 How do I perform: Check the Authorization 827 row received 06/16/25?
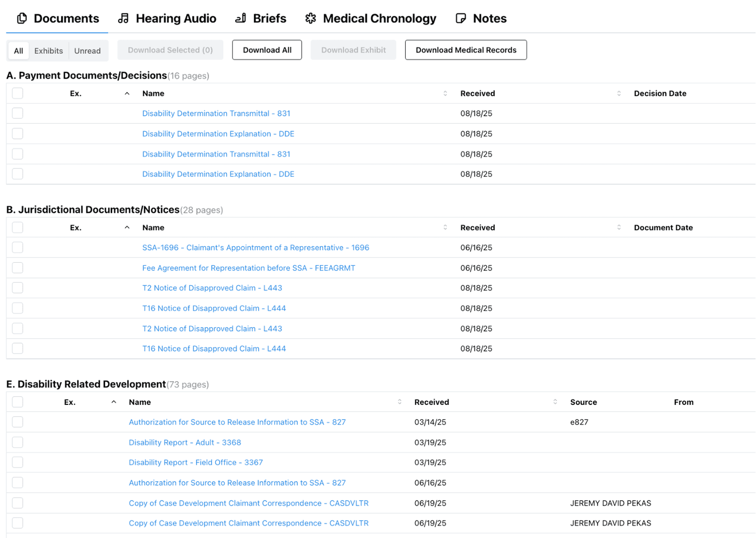(x=18, y=483)
